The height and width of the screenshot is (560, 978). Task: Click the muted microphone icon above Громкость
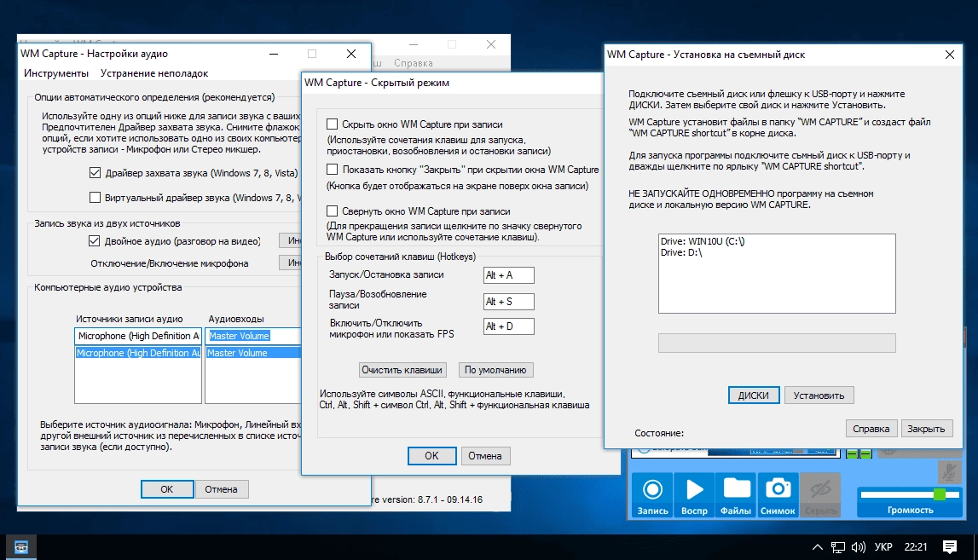pos(949,471)
